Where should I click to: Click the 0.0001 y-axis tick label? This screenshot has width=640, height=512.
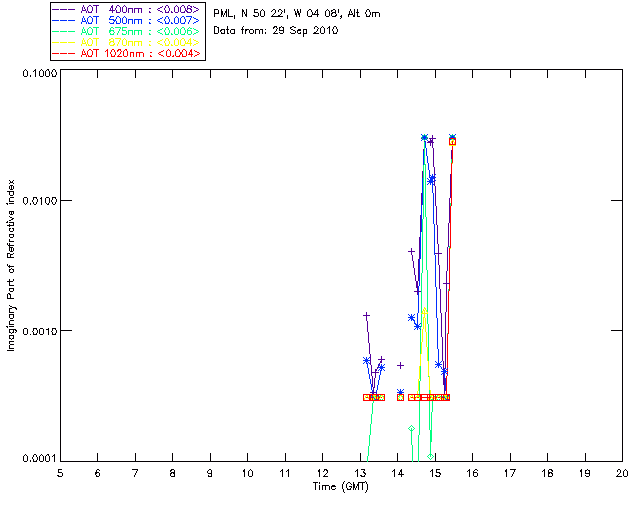[39, 458]
